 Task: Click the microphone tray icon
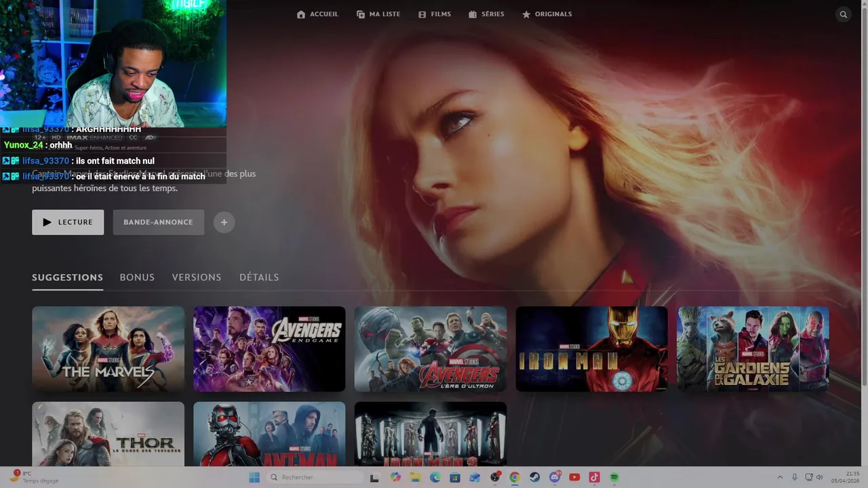tap(795, 478)
